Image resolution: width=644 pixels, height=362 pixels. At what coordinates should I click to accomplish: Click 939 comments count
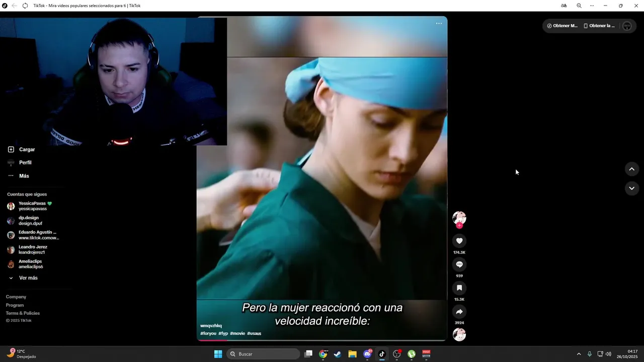459,276
